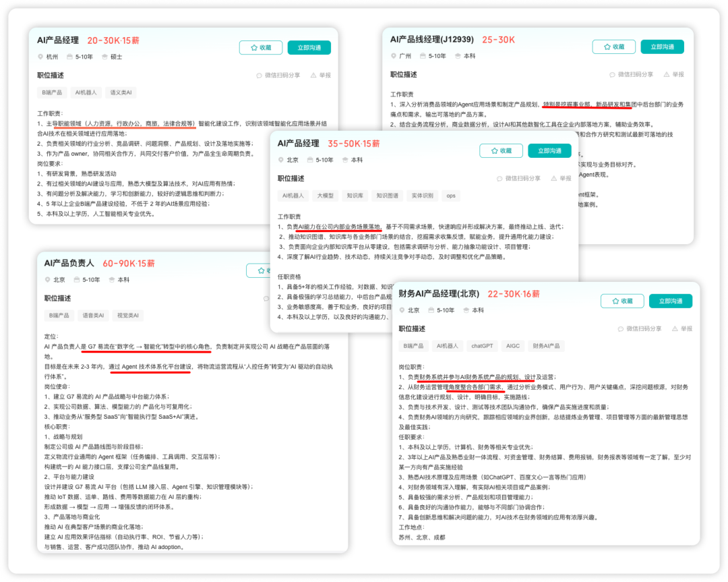
Task: Click the education cap icon on the 35-50K card
Action: click(345, 160)
